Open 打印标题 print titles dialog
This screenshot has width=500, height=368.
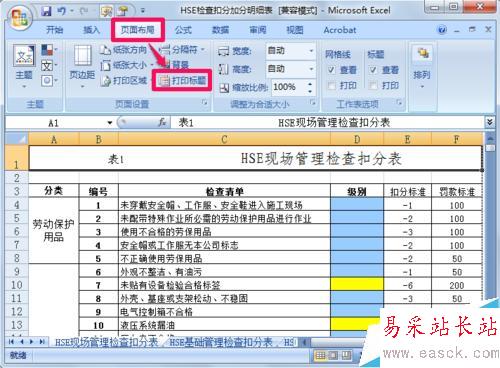coord(182,80)
